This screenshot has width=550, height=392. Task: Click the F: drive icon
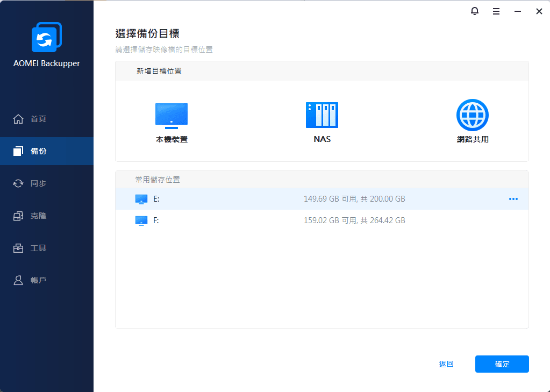click(x=141, y=221)
